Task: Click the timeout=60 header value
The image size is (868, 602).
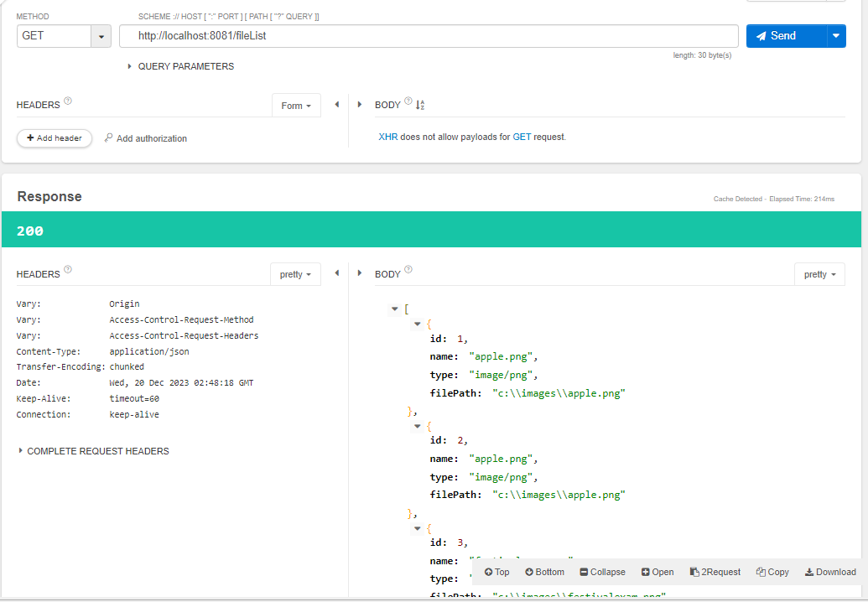Action: [x=134, y=399]
